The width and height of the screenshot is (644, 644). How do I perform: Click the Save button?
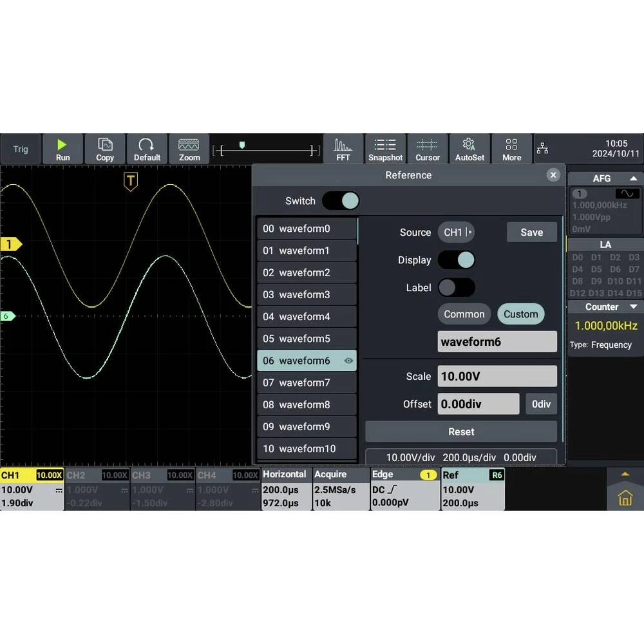(x=531, y=232)
